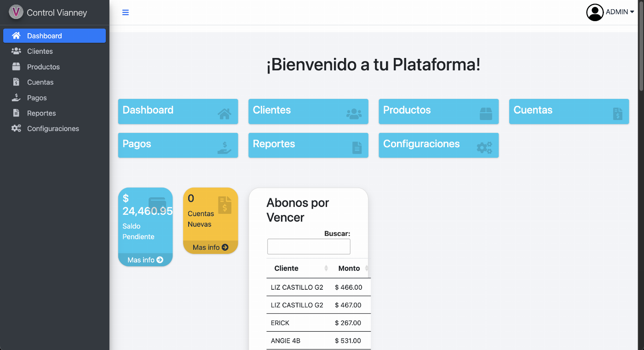The image size is (644, 350).
Task: Click the Pagos hand-coin icon in sidebar
Action: [x=15, y=98]
